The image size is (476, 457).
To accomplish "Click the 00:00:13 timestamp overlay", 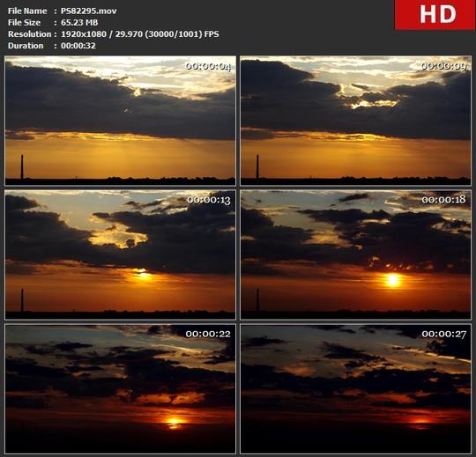I will (x=209, y=200).
